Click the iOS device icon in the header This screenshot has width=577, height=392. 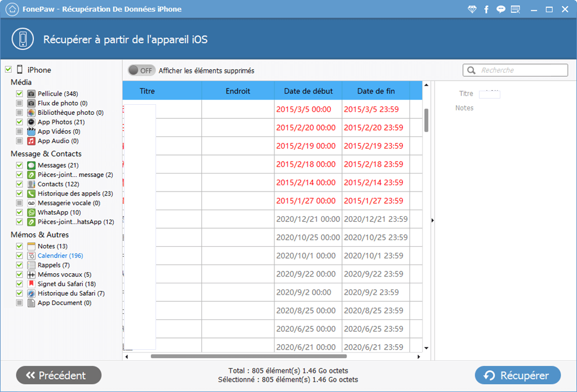[23, 39]
